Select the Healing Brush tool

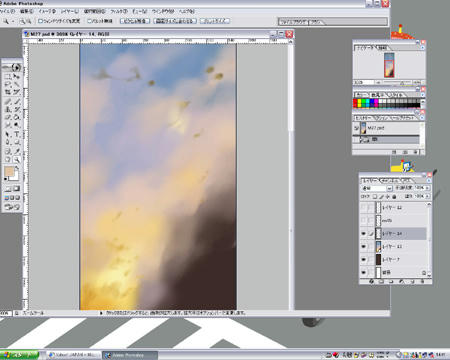click(x=8, y=101)
